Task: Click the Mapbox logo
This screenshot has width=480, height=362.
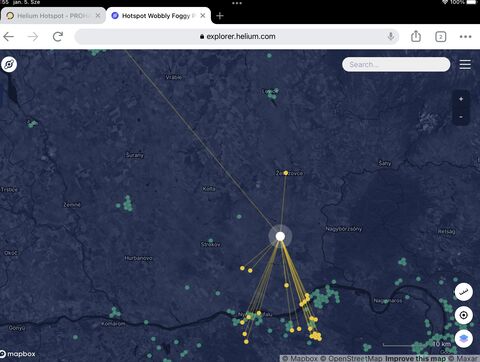Action: pyautogui.click(x=18, y=354)
